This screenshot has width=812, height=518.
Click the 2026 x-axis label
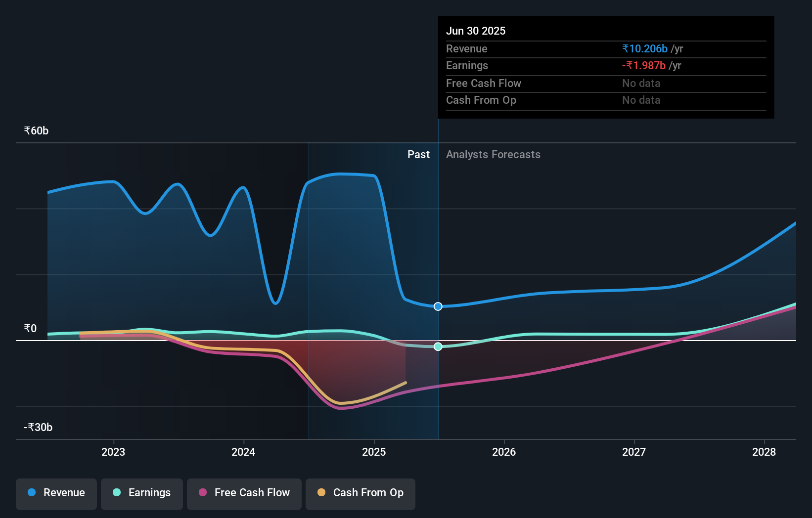pos(504,452)
